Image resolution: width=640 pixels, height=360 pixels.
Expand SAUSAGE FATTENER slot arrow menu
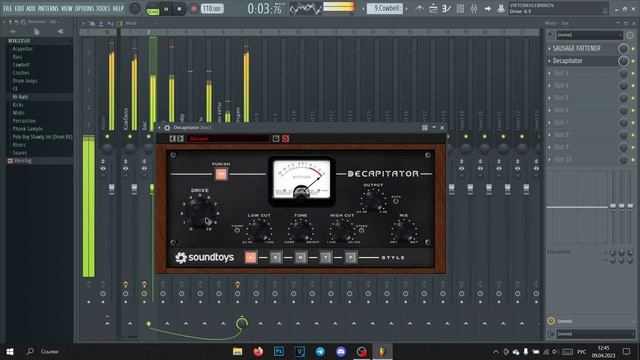pos(549,49)
